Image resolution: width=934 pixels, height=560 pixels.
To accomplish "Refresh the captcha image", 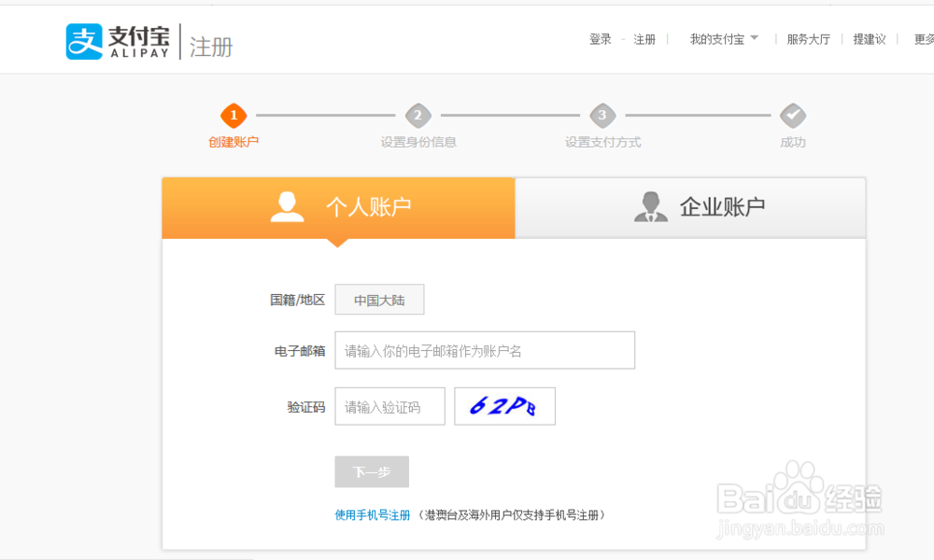I will [504, 406].
